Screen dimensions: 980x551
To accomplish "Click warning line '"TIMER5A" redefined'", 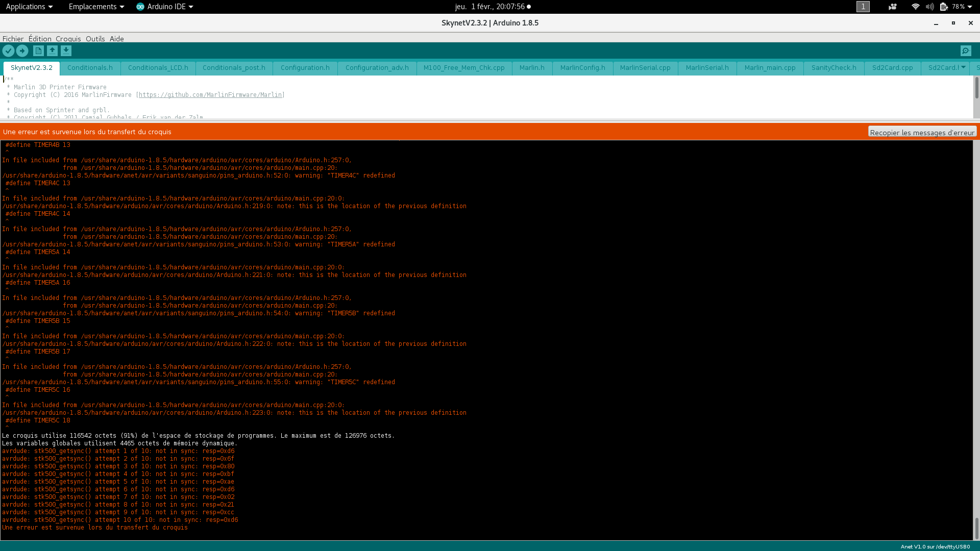I will pos(199,244).
